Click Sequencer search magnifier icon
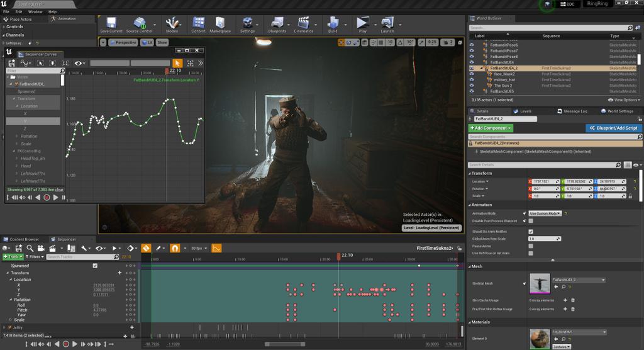Viewport: 644px width, 350px height. [x=30, y=248]
